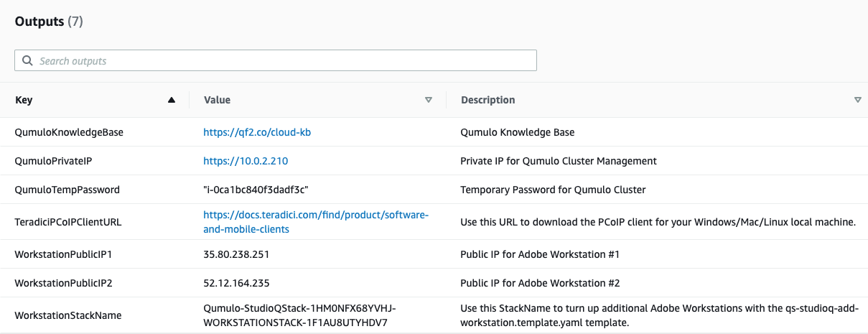The height and width of the screenshot is (334, 868).
Task: Open the https://10.0.2.210 link
Action: pos(246,161)
